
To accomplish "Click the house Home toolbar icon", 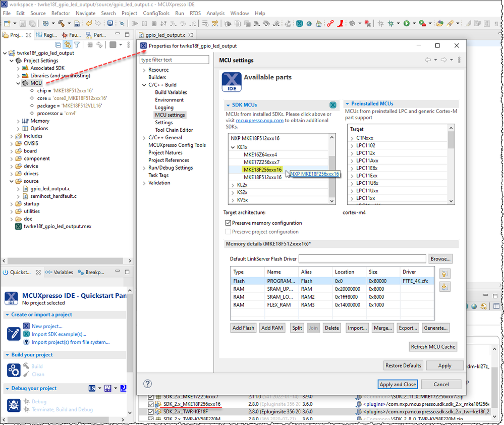I will [x=318, y=23].
